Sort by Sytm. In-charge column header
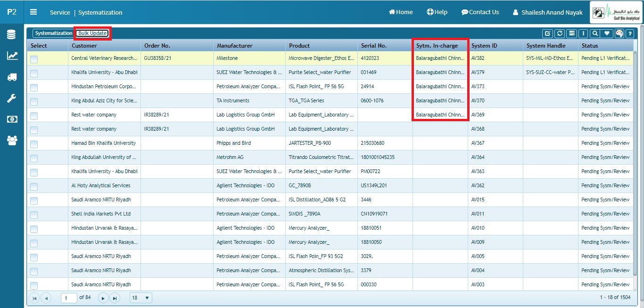Image resolution: width=644 pixels, height=308 pixels. [440, 46]
